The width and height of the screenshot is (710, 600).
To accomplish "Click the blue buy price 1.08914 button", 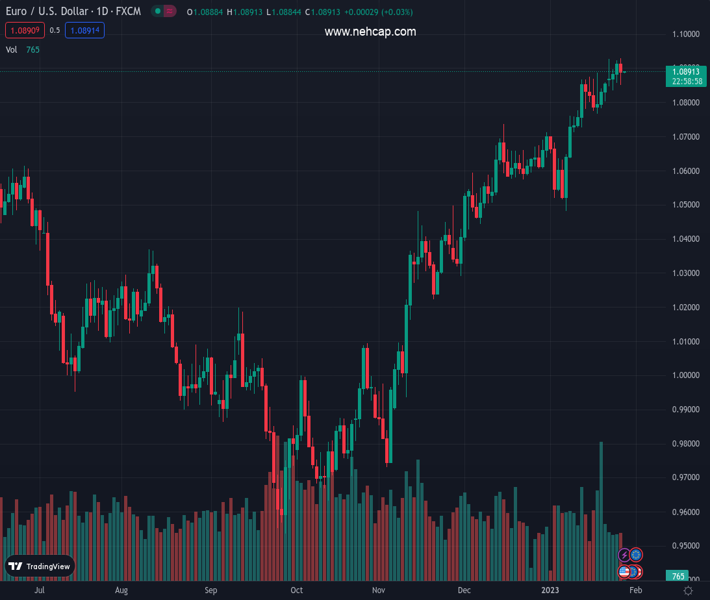I will pos(84,30).
